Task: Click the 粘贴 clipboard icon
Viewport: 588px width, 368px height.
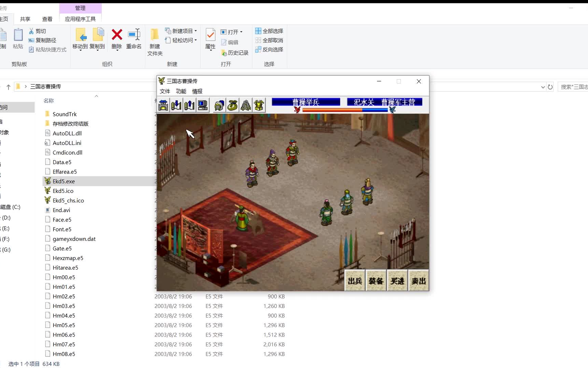Action: [x=18, y=35]
